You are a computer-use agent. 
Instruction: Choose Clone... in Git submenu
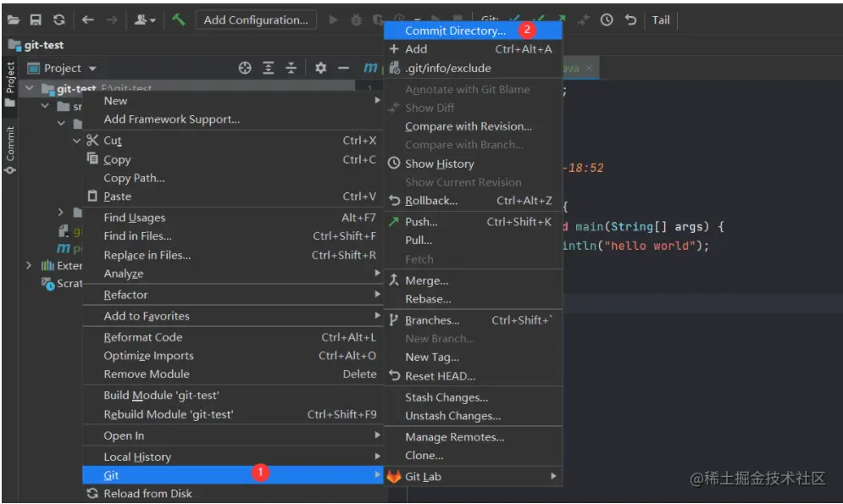click(x=473, y=455)
